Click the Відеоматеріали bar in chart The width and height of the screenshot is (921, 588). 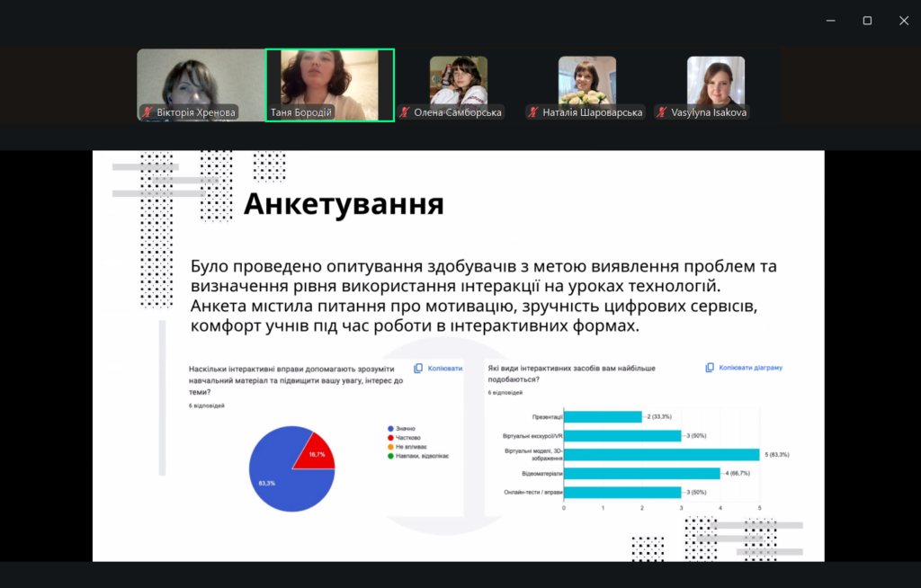(x=641, y=473)
